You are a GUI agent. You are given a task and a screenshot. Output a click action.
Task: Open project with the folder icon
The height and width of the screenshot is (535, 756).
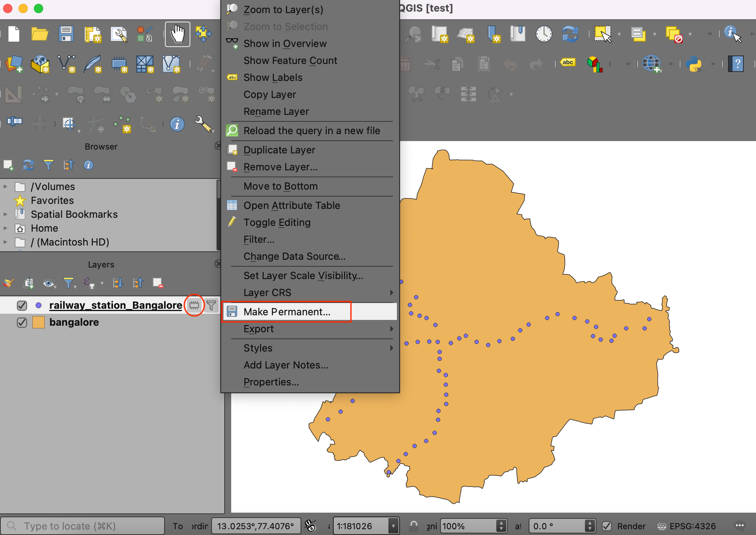coord(39,34)
